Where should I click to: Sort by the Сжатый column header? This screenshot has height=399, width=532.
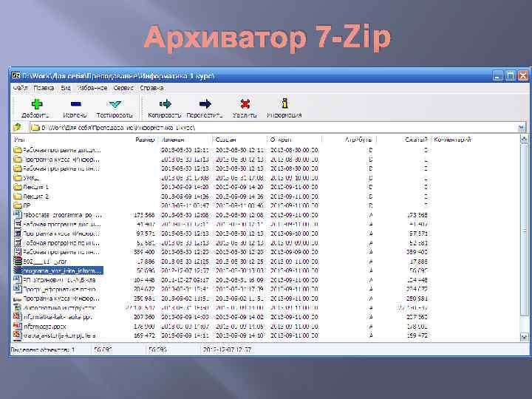416,140
